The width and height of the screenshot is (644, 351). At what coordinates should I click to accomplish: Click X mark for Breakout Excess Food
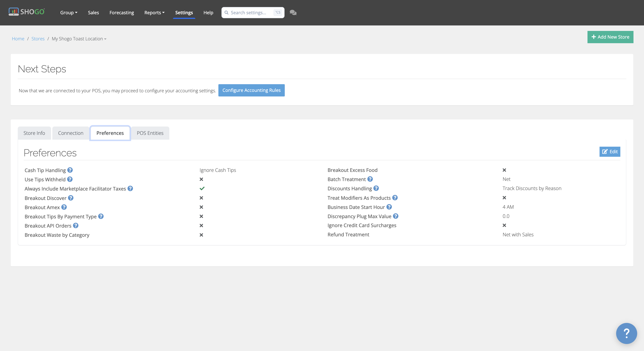504,170
